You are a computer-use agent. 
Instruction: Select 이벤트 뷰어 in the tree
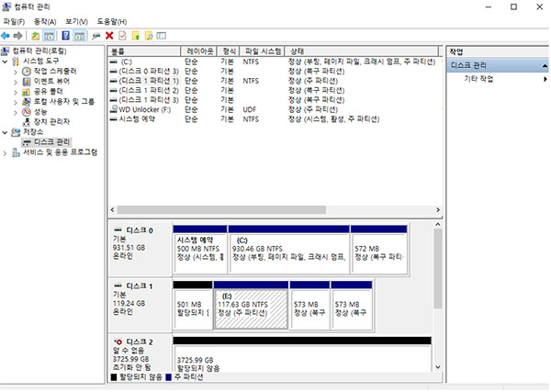(51, 82)
